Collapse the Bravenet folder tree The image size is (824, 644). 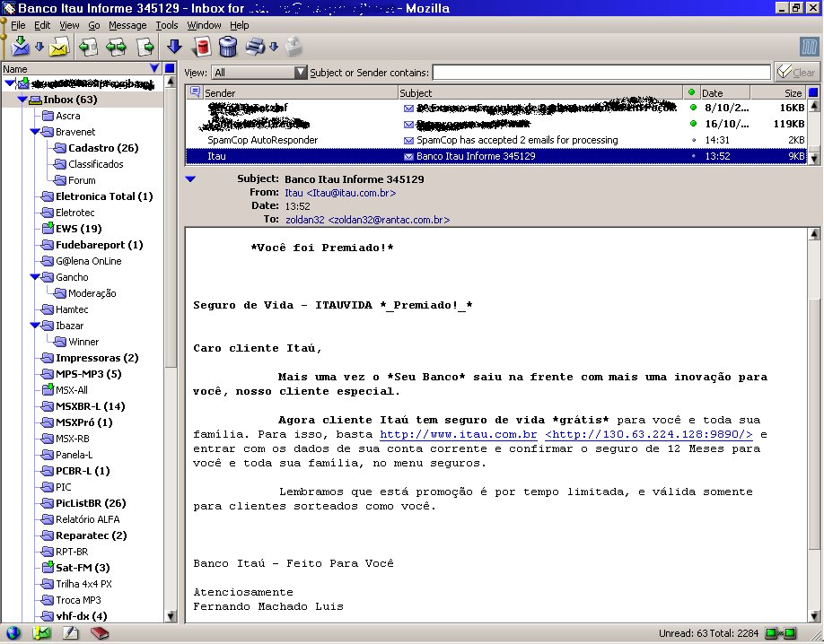[x=35, y=132]
